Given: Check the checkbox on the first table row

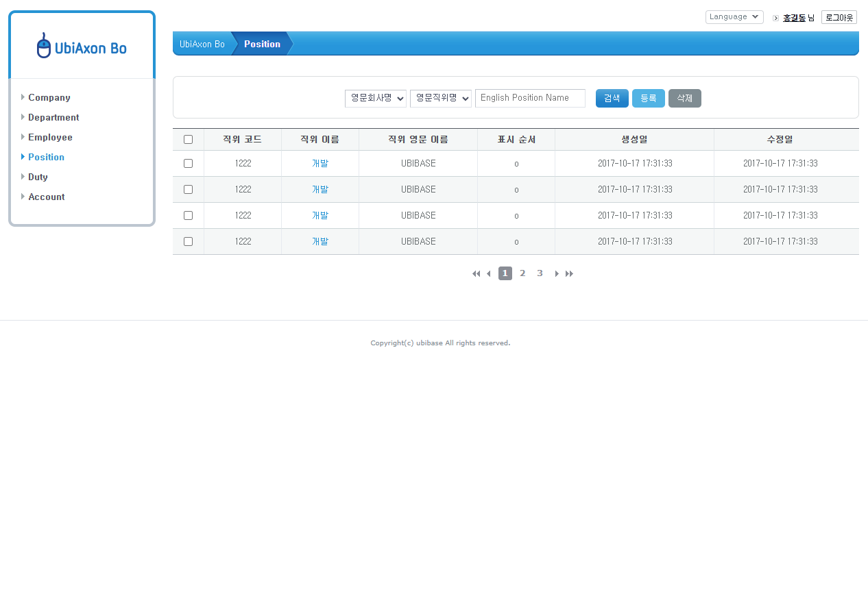Looking at the screenshot, I should pos(188,163).
